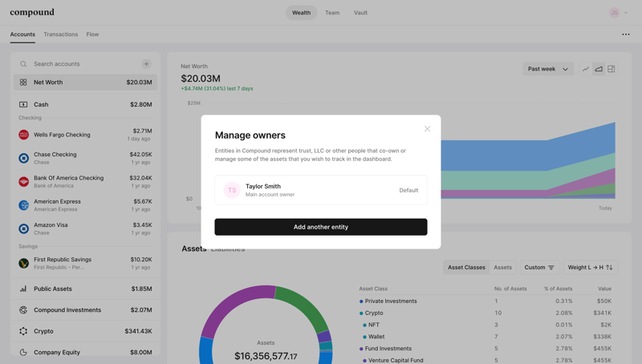642x364 pixels.
Task: Click the Assets heading tab
Action: coord(193,249)
